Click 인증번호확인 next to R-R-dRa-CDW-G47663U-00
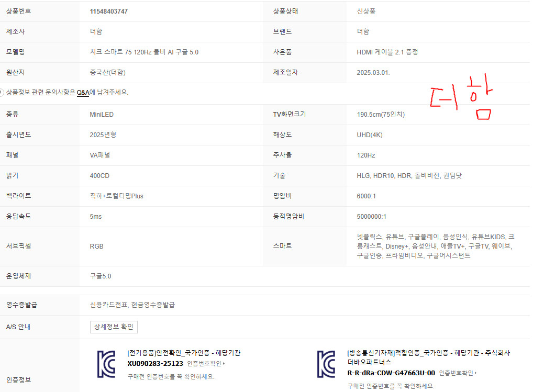Viewport: 533px width, 392px height. [x=458, y=373]
